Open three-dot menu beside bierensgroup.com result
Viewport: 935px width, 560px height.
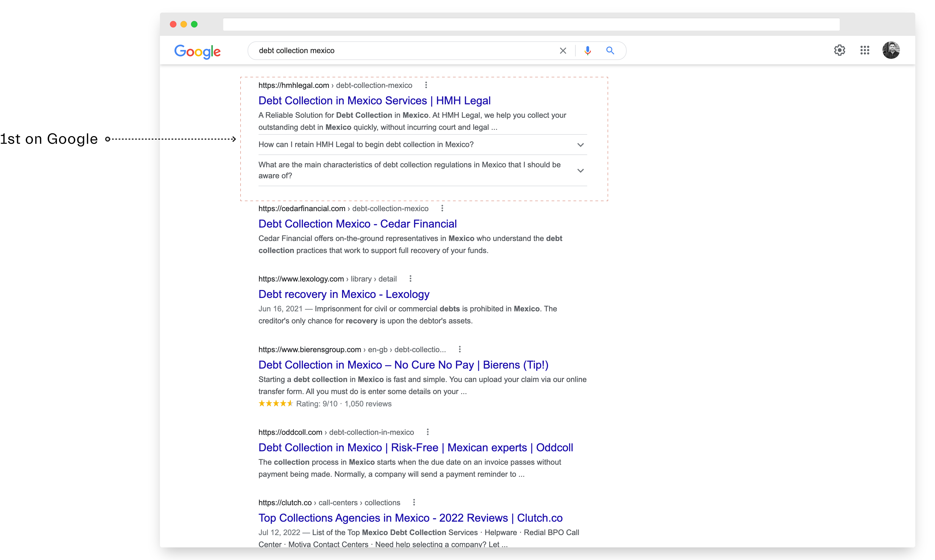pos(460,349)
